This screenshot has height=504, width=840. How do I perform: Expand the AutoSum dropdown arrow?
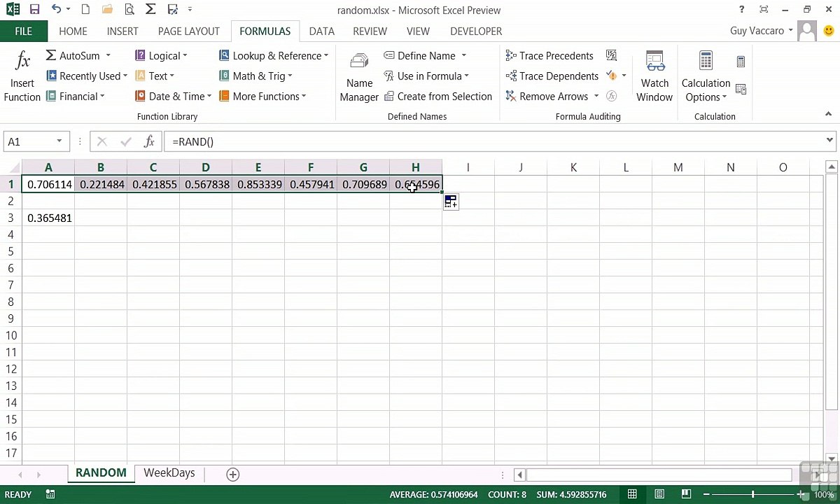[x=108, y=55]
